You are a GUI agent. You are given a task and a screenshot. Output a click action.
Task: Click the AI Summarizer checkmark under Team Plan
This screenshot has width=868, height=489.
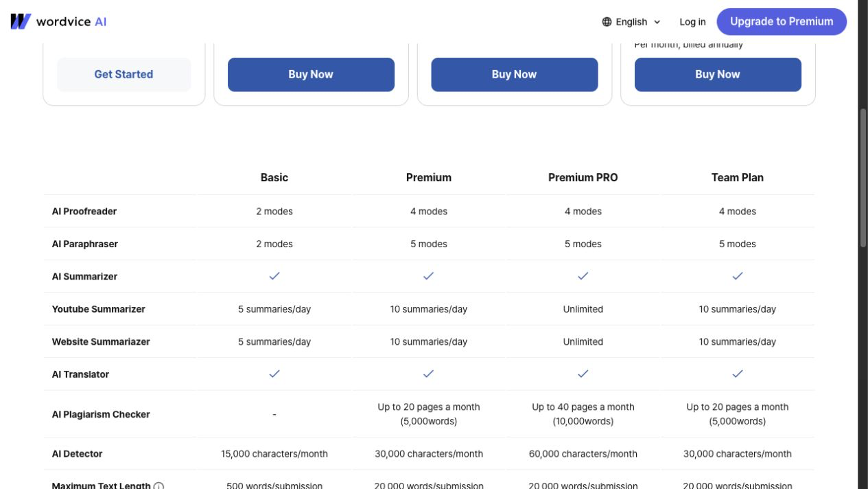coord(738,276)
